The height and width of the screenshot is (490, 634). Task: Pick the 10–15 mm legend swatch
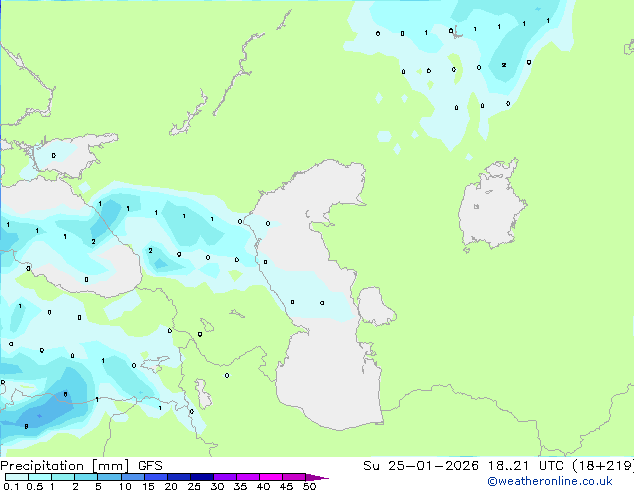[x=133, y=477]
